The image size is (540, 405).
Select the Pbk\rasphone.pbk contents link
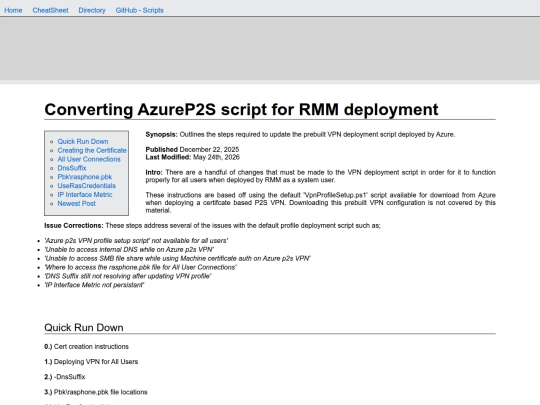[x=85, y=177]
